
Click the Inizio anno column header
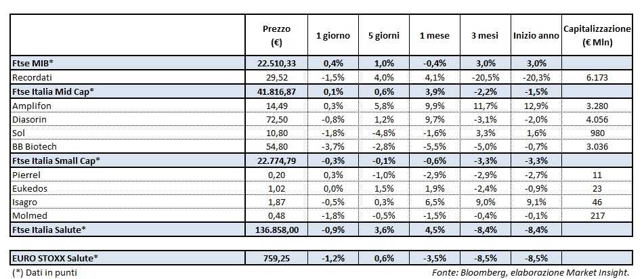(536, 35)
